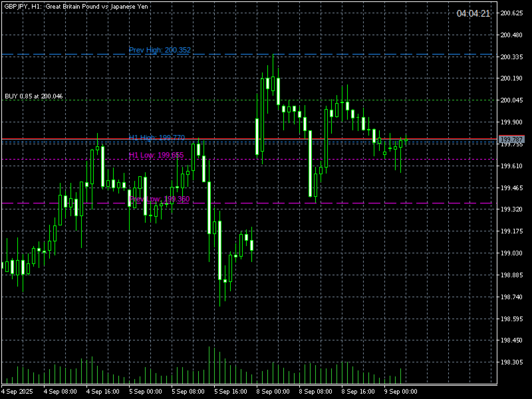Click the 5 Sep 16:00 time label
This screenshot has width=532, height=399.
click(231, 392)
